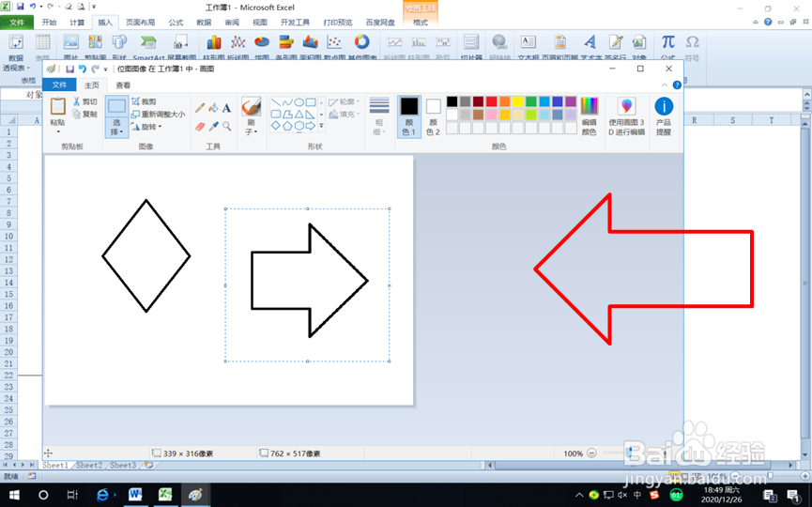
Task: Open Paint Help question mark icon
Action: 677,84
